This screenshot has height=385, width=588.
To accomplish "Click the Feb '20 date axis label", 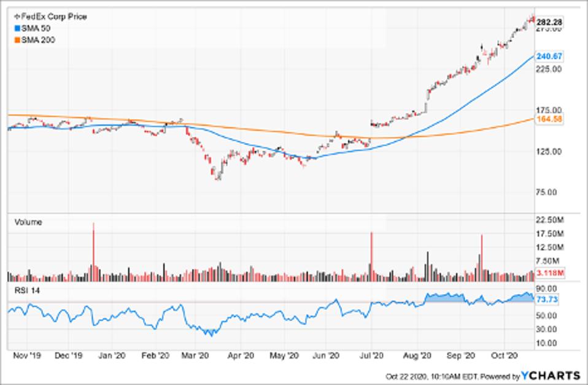I will pos(155,356).
